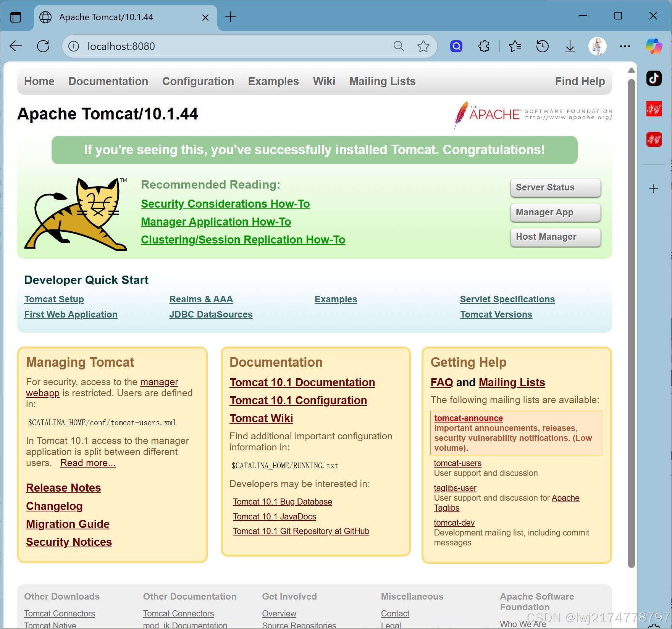Image resolution: width=672 pixels, height=629 pixels.
Task: Follow the Read more... link
Action: coord(88,463)
